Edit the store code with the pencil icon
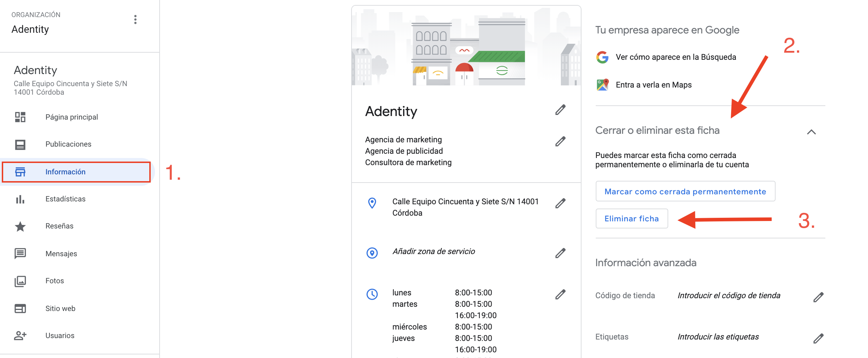The width and height of the screenshot is (868, 358). (x=818, y=297)
